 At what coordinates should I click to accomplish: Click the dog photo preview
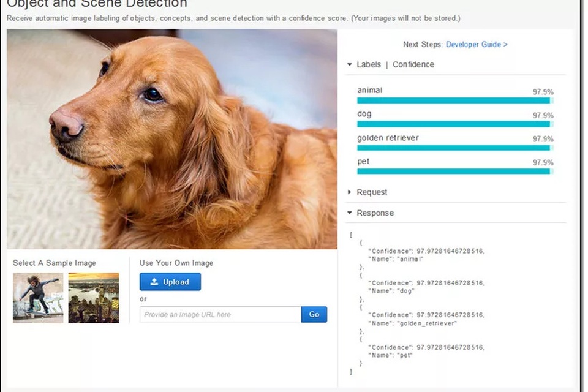[171, 140]
